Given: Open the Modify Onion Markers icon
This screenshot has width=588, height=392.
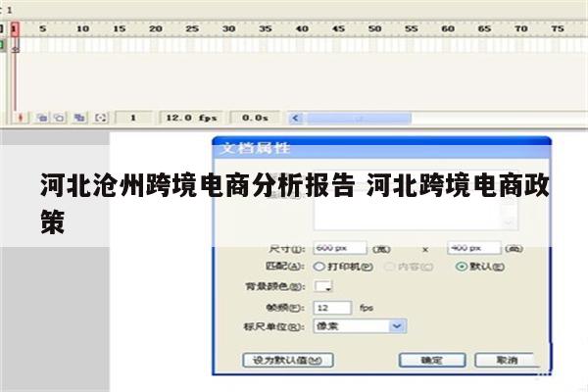Looking at the screenshot, I should [101, 118].
